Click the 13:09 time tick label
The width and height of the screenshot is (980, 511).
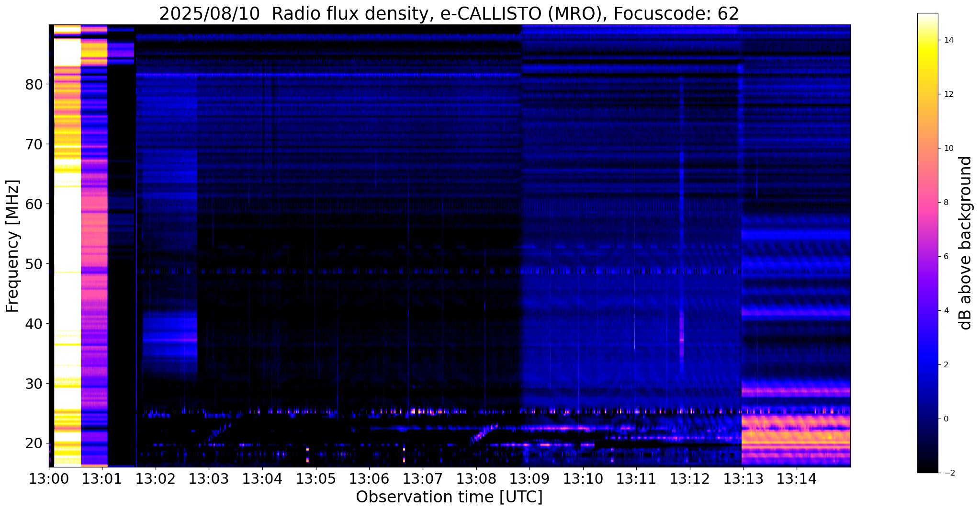click(529, 479)
